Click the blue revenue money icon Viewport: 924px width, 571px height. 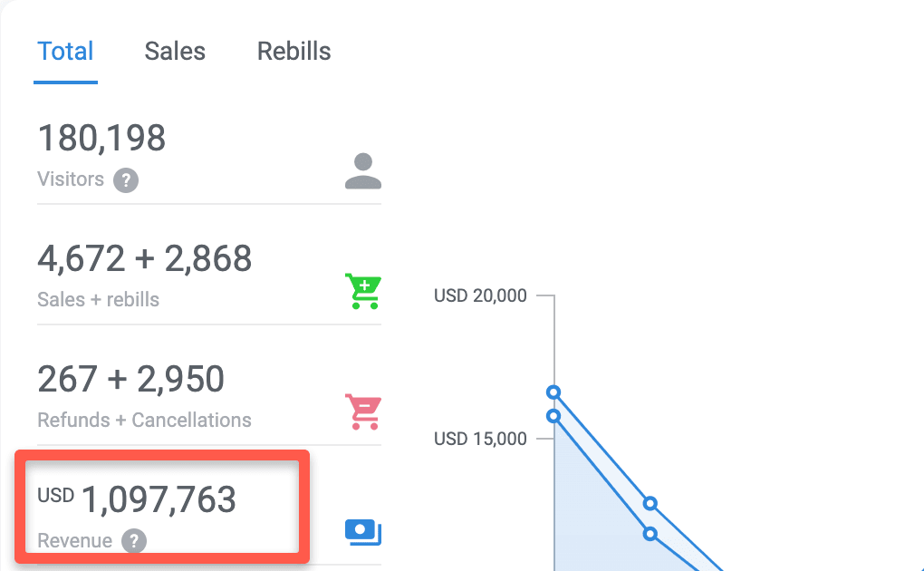click(363, 532)
